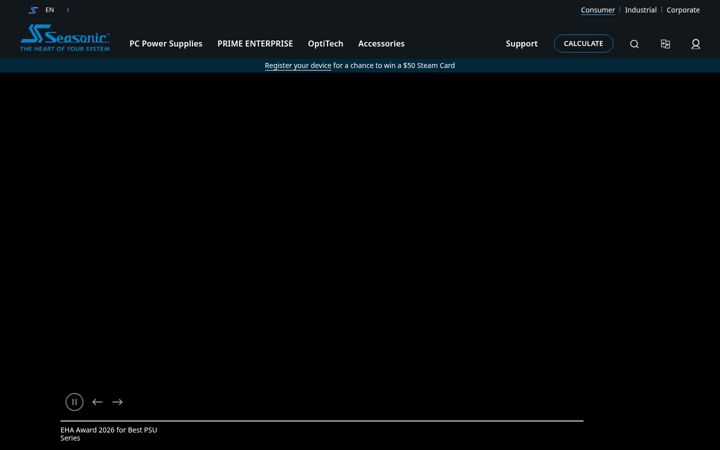Go to the previous slide arrow
The image size is (720, 450).
tap(97, 402)
